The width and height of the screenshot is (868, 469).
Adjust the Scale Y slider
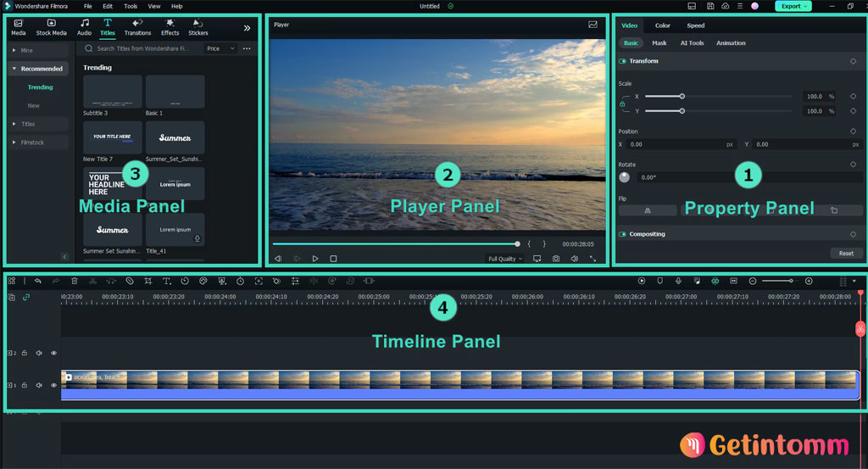click(x=719, y=111)
